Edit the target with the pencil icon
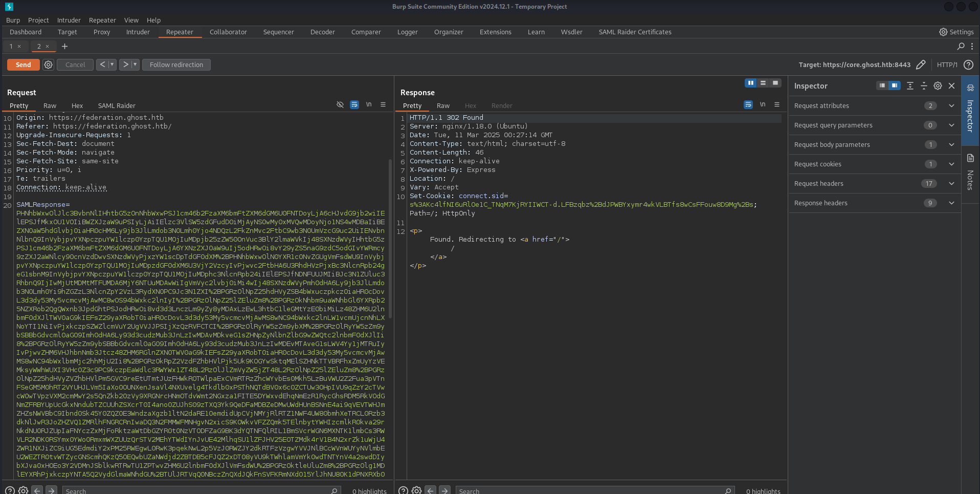The image size is (980, 494). tap(921, 65)
